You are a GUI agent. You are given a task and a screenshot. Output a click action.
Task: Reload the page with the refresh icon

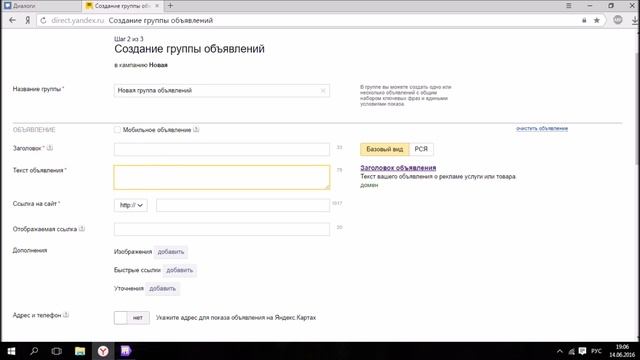click(43, 20)
